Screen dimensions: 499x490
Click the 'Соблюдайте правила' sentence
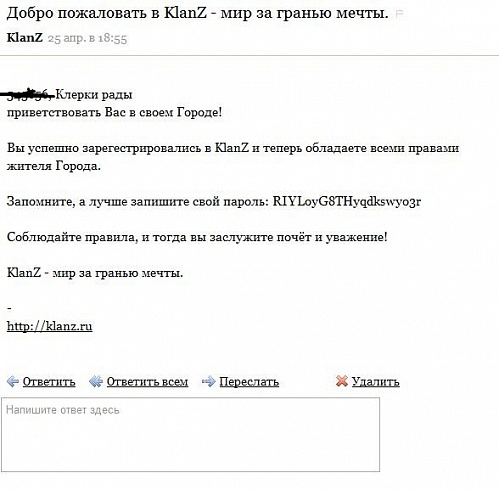coord(197,237)
